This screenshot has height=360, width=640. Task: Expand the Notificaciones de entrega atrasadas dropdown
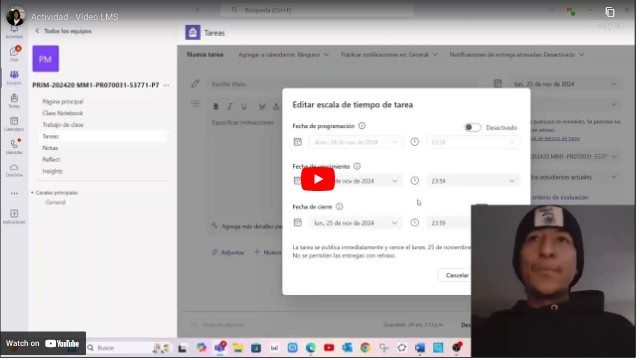[517, 54]
